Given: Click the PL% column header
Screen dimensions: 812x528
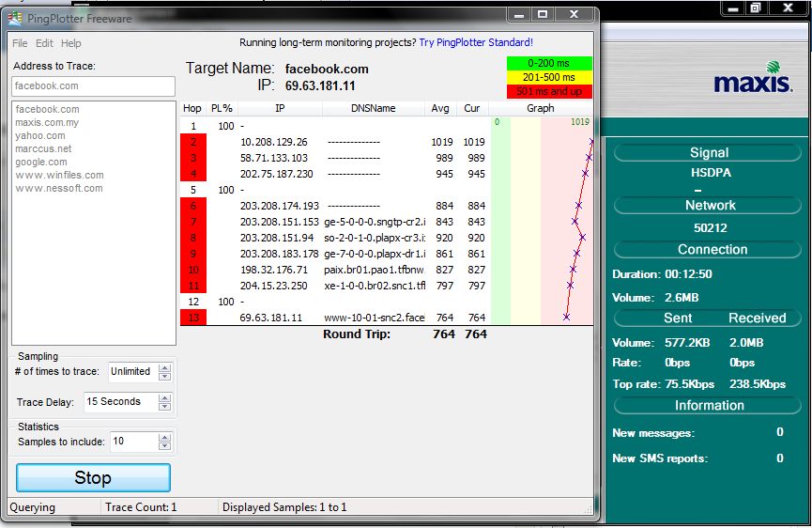Looking at the screenshot, I should coord(222,108).
